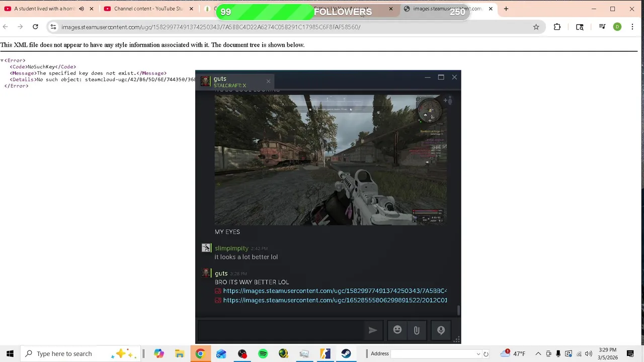644x362 pixels.
Task: Open the Chrome profile avatar D
Action: click(617, 27)
